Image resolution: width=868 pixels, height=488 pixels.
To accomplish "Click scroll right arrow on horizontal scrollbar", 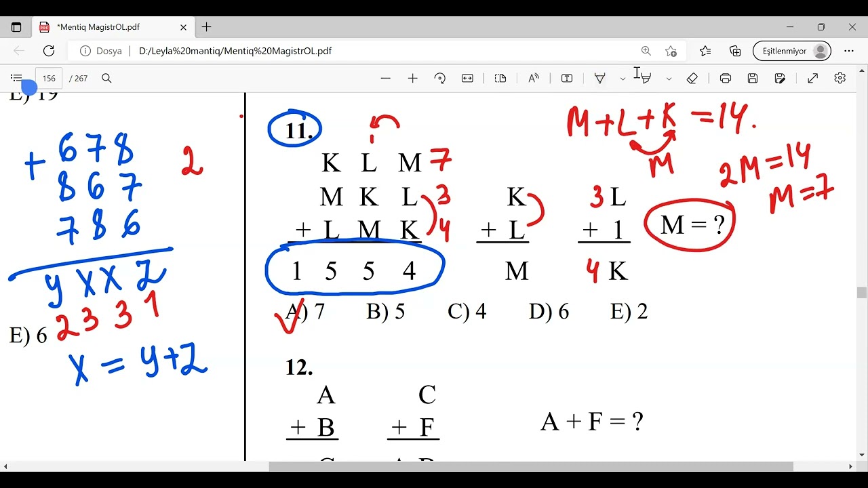I will (851, 466).
